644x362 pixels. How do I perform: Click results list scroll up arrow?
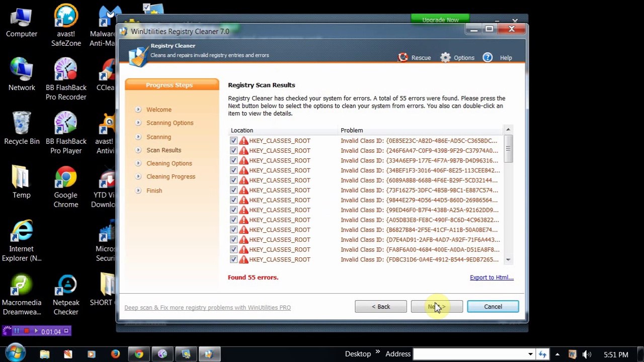(x=508, y=130)
